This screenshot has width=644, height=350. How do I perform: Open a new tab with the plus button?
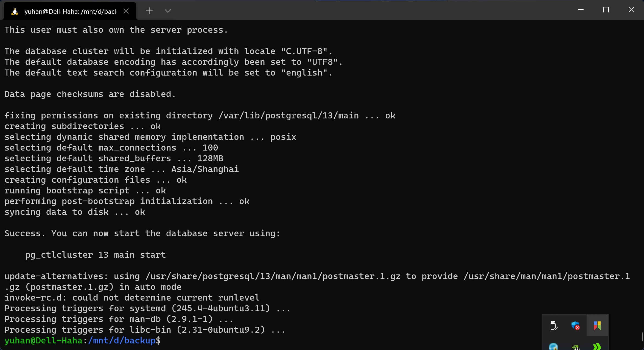click(149, 11)
